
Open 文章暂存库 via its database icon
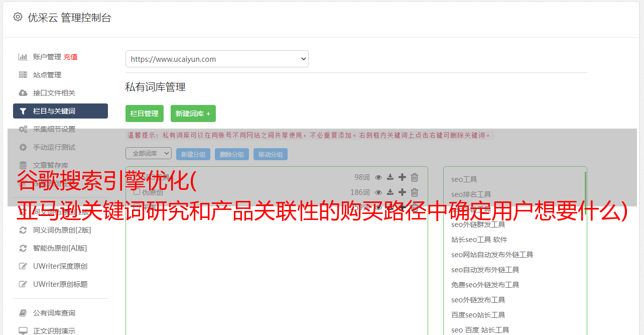(23, 165)
